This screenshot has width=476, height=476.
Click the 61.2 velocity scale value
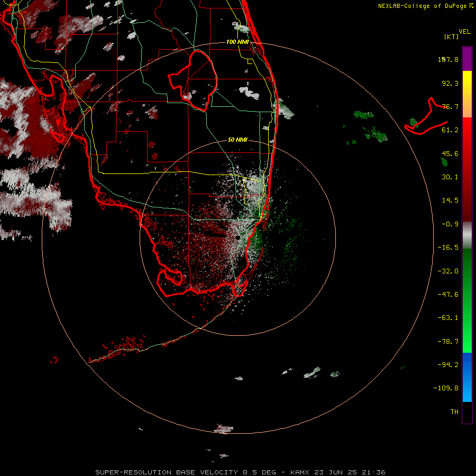point(450,130)
